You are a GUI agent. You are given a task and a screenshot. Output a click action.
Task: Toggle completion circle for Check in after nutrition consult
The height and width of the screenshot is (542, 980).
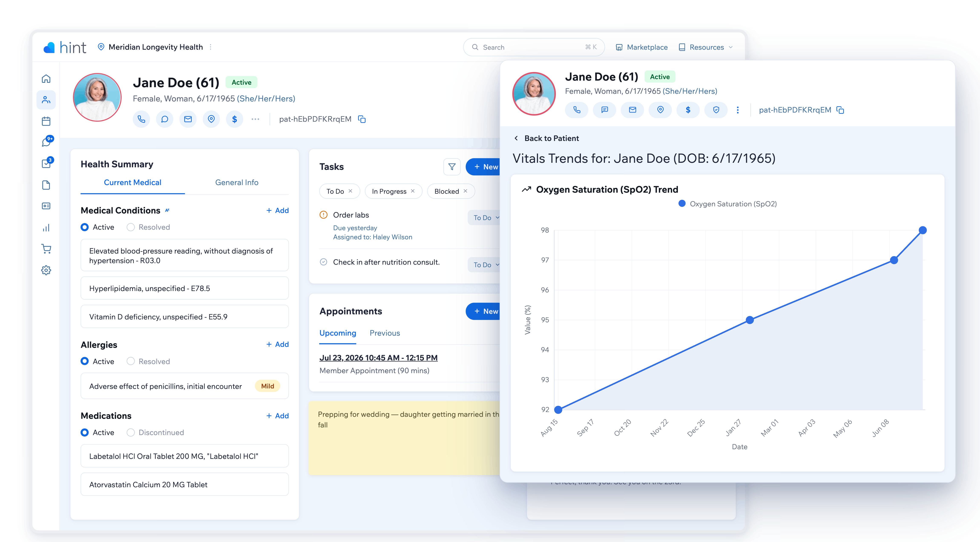(x=323, y=262)
